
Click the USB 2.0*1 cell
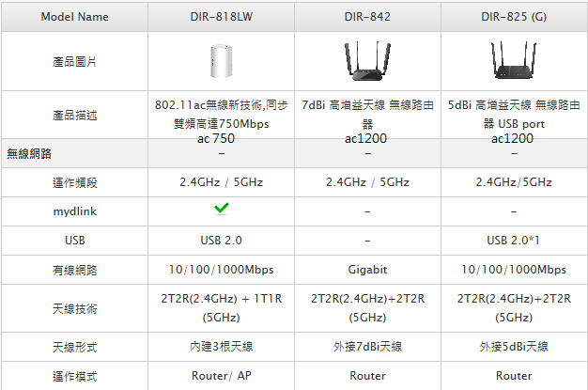click(513, 241)
